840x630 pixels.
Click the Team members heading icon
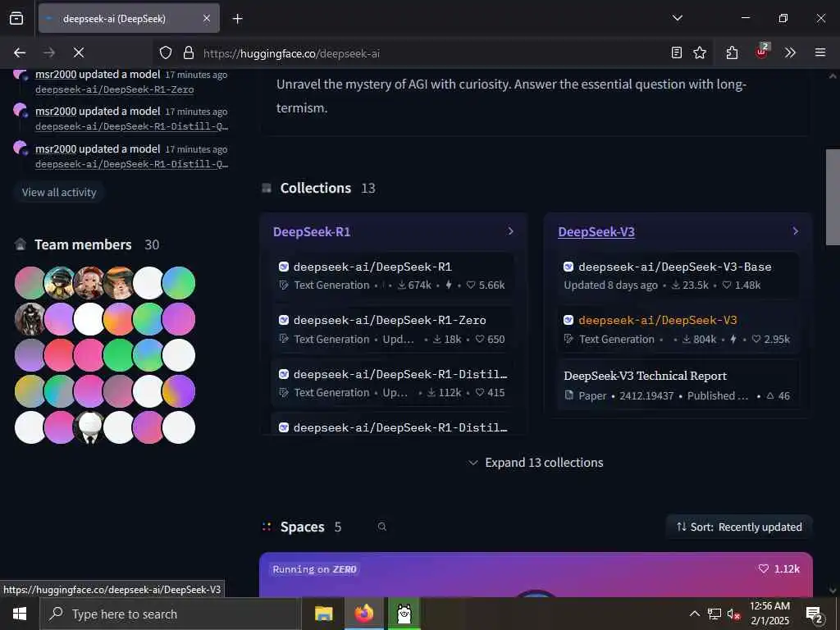click(x=21, y=244)
